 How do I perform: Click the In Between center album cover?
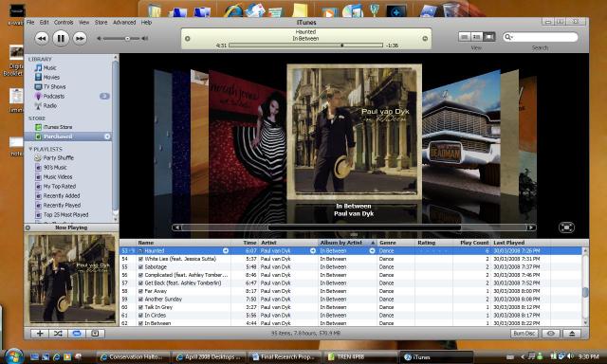(x=354, y=132)
